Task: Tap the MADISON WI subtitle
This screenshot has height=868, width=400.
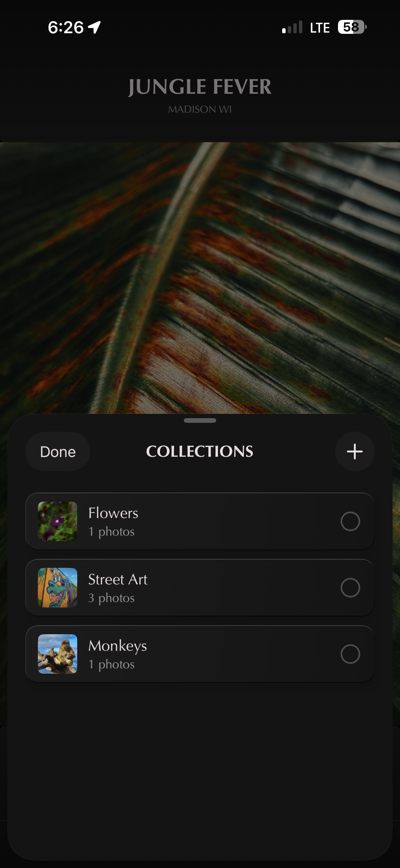Action: pyautogui.click(x=200, y=109)
